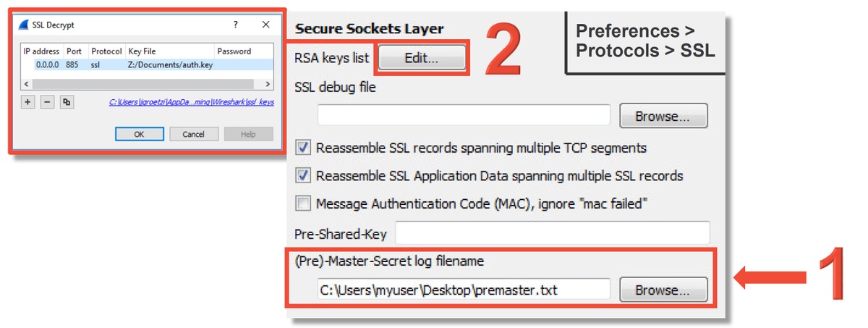Remove the selected key entry
Screen dimensions: 868x328
pyautogui.click(x=47, y=102)
